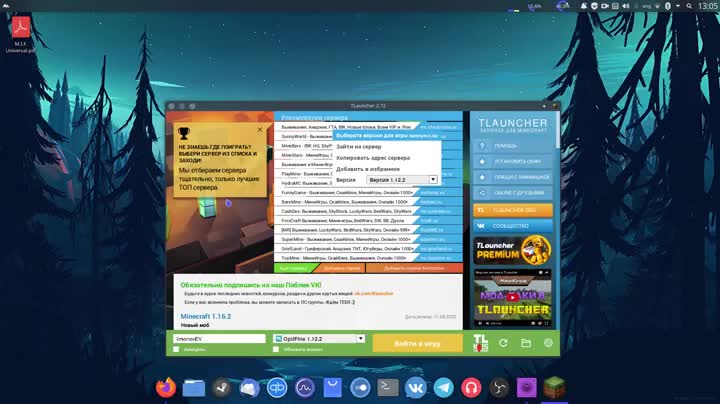Image resolution: width=720 pixels, height=404 pixels.
Task: Select Зайти на сервер in the context menu
Action: [358, 147]
